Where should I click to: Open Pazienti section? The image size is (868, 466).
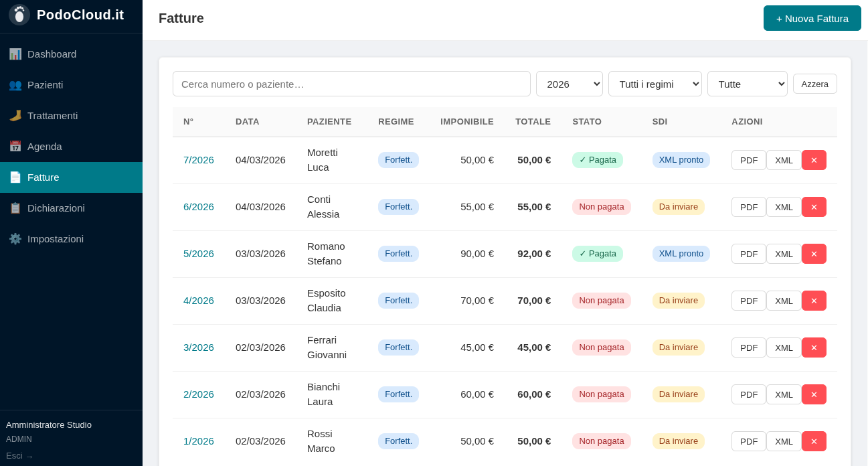click(x=71, y=84)
